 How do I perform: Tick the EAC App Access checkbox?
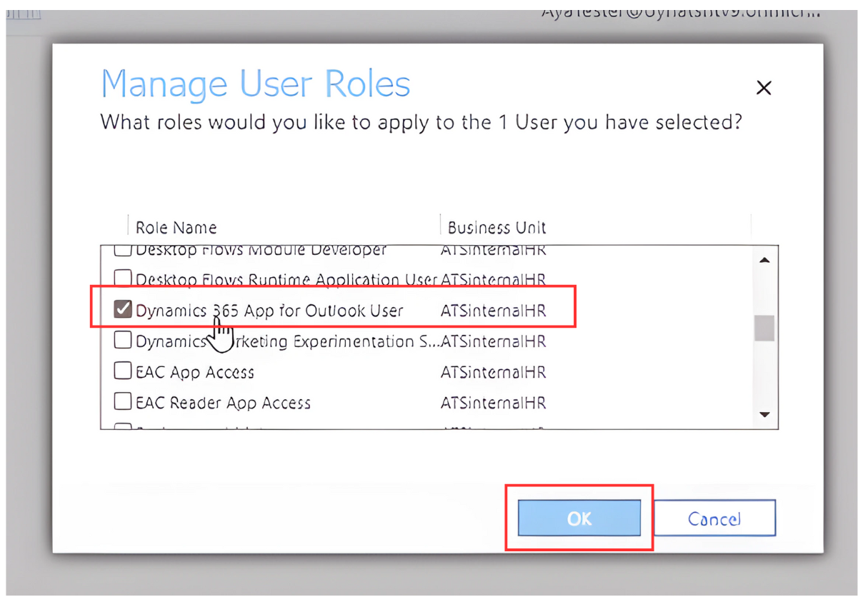pos(124,371)
